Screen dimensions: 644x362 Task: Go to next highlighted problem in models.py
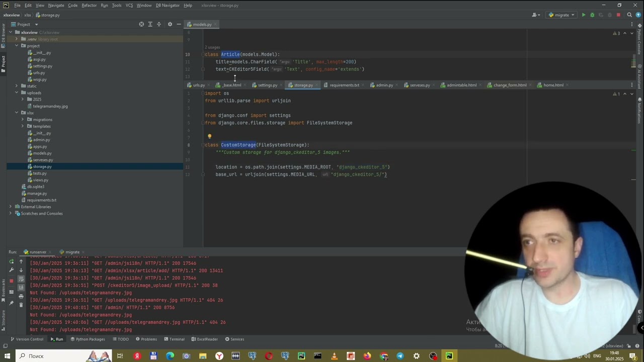point(631,33)
